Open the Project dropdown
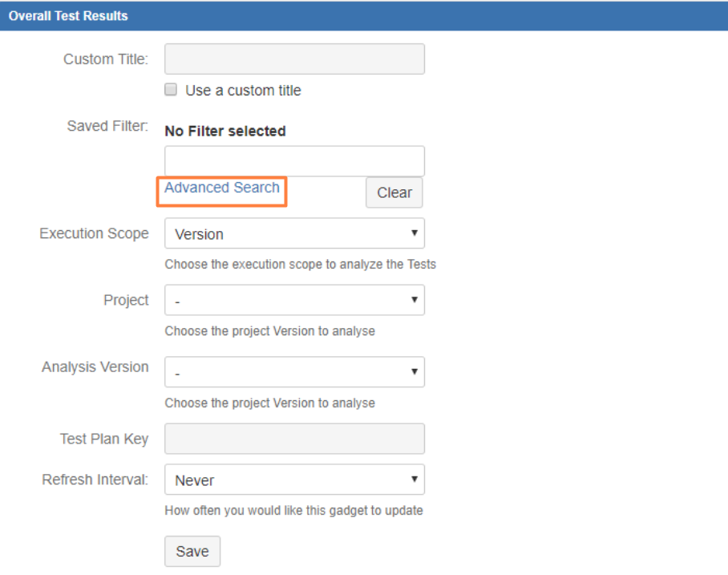The image size is (728, 575). (x=294, y=301)
